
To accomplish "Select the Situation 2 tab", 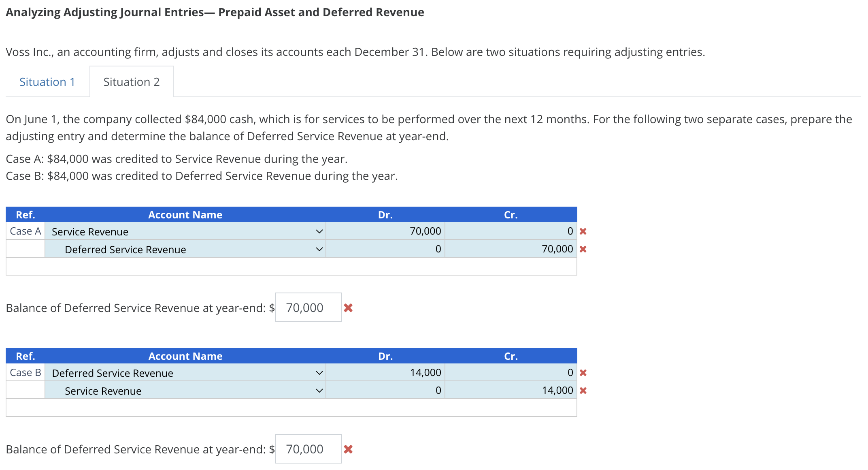I will (131, 81).
